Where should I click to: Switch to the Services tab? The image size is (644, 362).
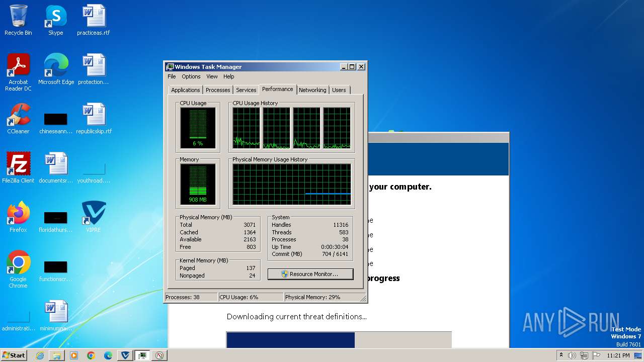(246, 90)
